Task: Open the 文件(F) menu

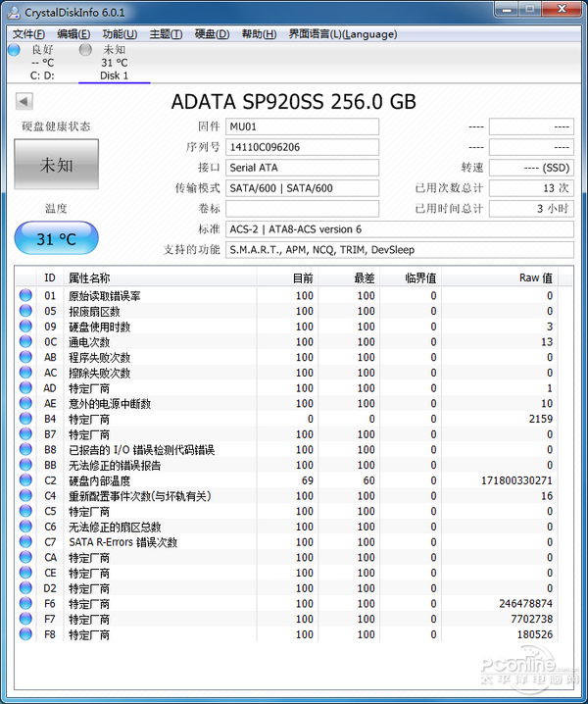Action: (28, 34)
